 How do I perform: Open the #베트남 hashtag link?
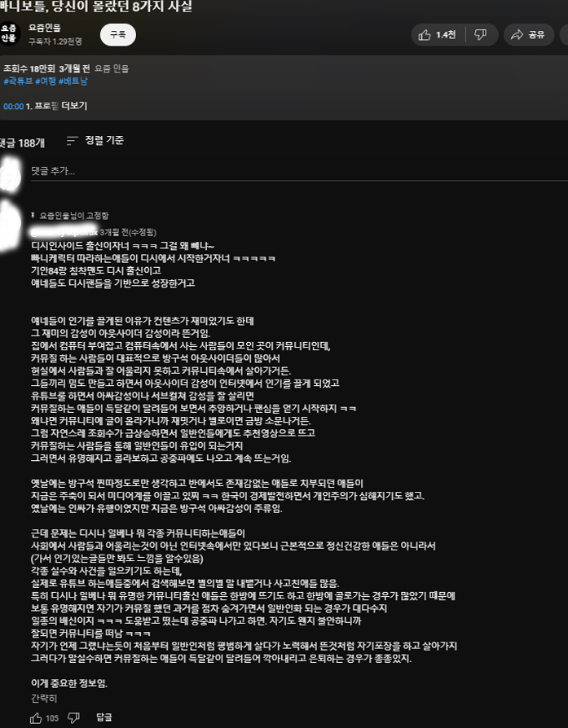[x=73, y=81]
